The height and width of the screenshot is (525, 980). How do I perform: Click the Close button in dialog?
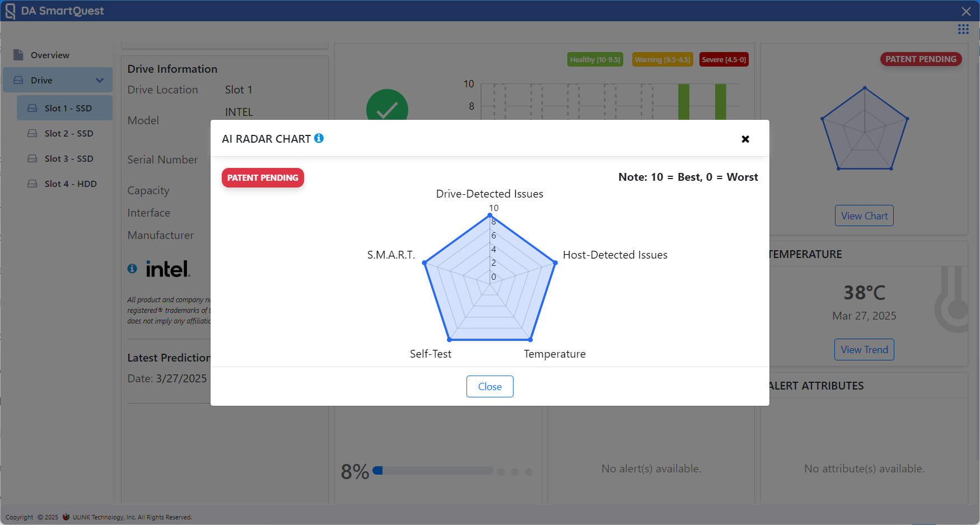click(x=489, y=386)
